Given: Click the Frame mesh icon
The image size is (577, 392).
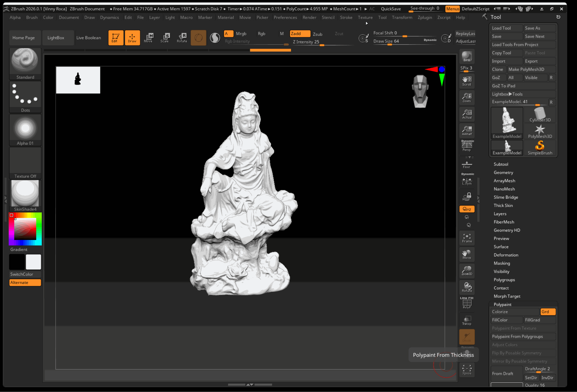Looking at the screenshot, I should (x=467, y=238).
